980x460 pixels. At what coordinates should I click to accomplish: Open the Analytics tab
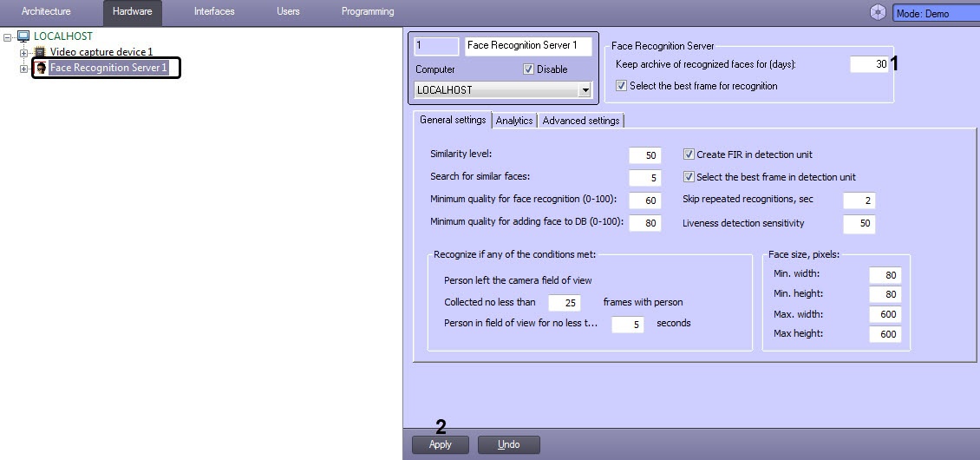514,121
